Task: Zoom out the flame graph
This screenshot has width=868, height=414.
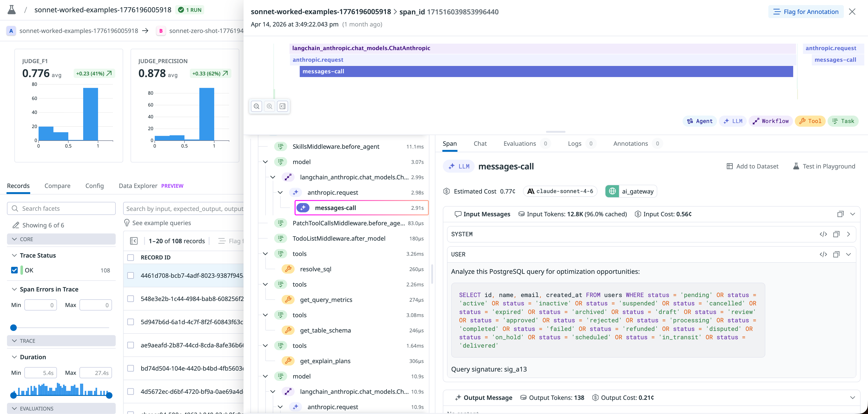Action: 256,106
